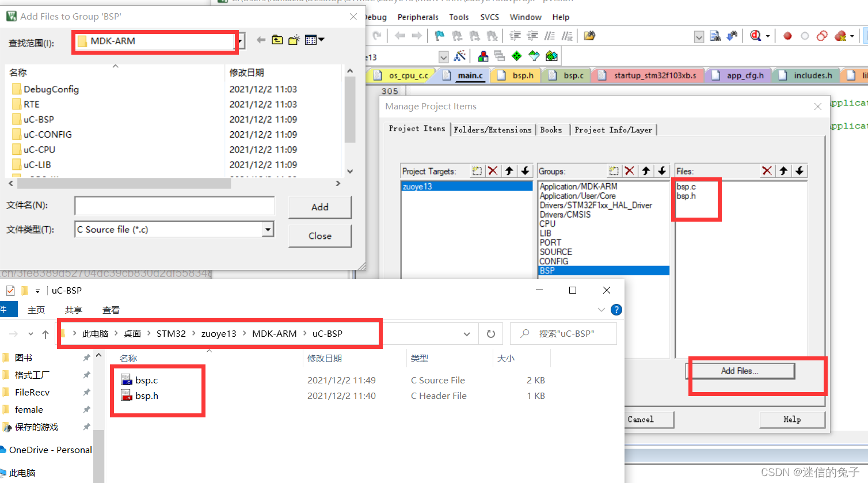Image resolution: width=868 pixels, height=483 pixels.
Task: Expand Explorer address bar history dropdown
Action: point(466,334)
